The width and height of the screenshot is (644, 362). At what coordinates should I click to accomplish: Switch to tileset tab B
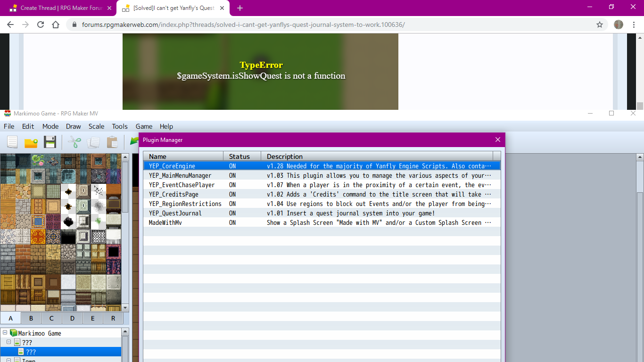31,318
